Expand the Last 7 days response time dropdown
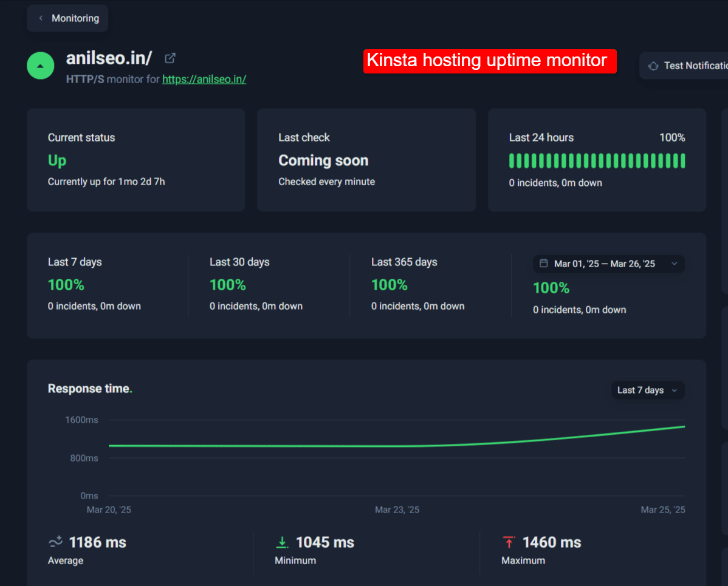Image resolution: width=728 pixels, height=586 pixels. click(x=648, y=390)
